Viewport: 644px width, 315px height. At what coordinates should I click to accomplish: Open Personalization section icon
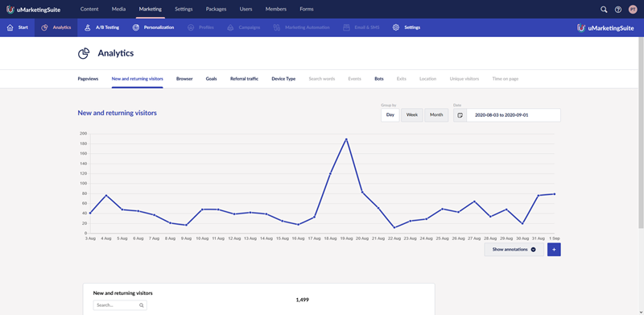coord(136,27)
